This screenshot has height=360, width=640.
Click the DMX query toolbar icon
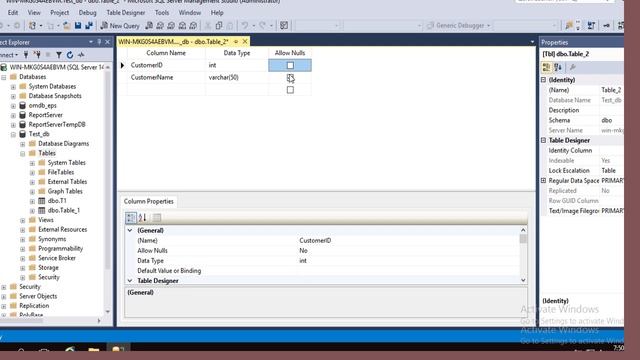[x=171, y=26]
